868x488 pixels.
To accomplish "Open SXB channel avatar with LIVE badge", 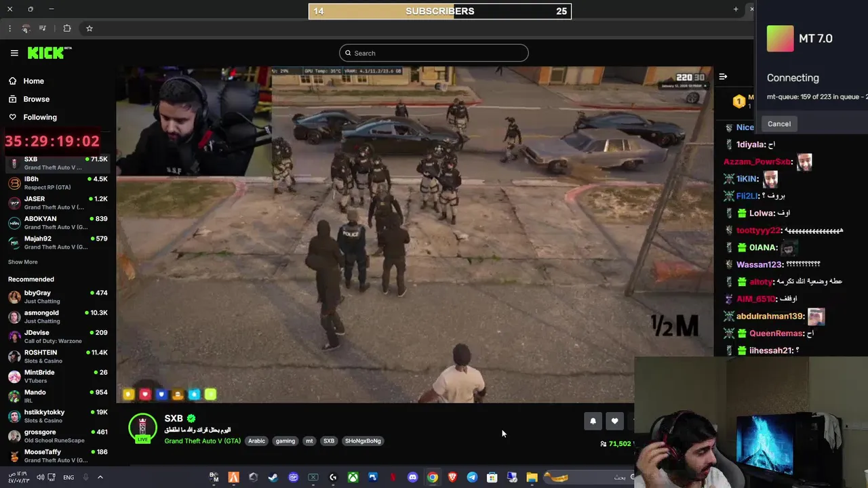I will [x=142, y=428].
